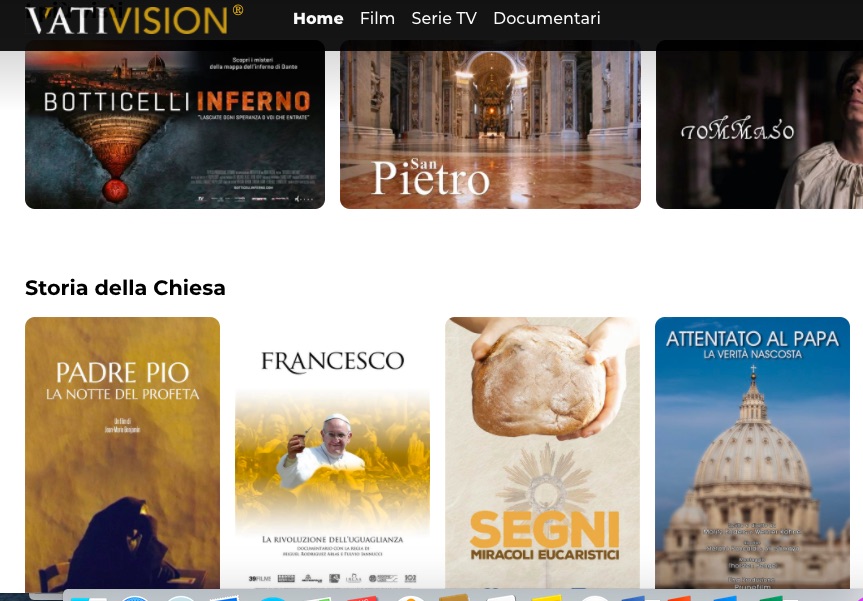Screen dimensions: 863x601
Task: Open the red Calendar icon in dock
Action: click(x=362, y=598)
